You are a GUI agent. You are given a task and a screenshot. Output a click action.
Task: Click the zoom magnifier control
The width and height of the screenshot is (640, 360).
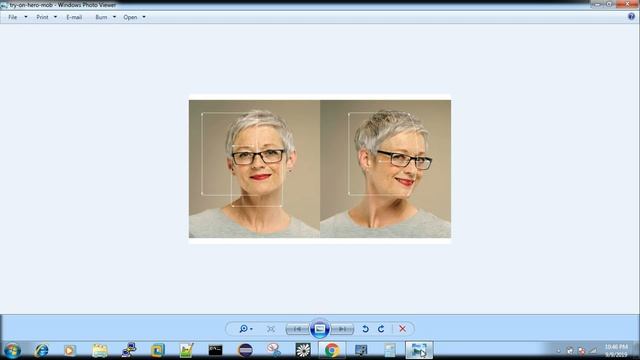pyautogui.click(x=243, y=329)
